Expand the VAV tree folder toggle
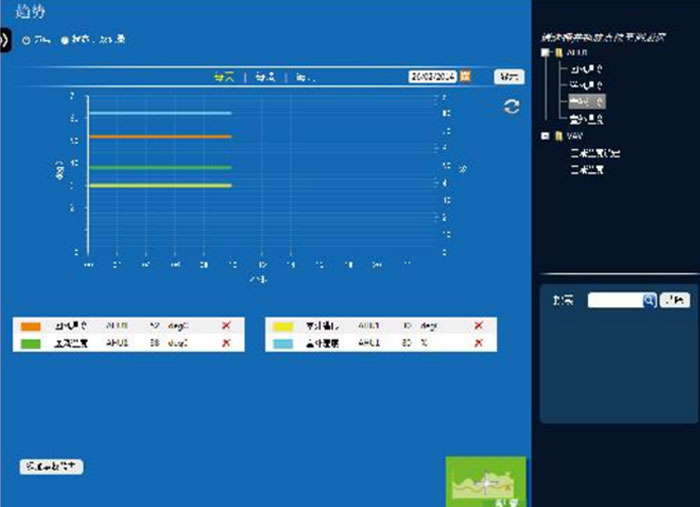 pos(545,136)
